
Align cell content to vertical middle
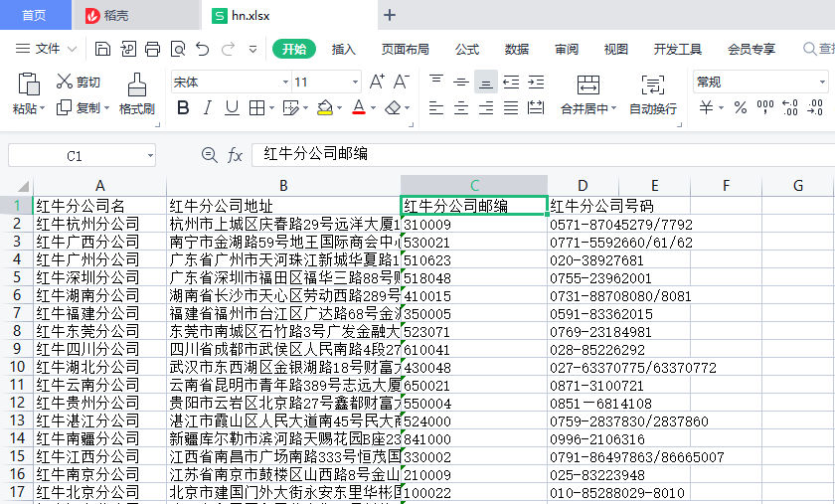(461, 82)
